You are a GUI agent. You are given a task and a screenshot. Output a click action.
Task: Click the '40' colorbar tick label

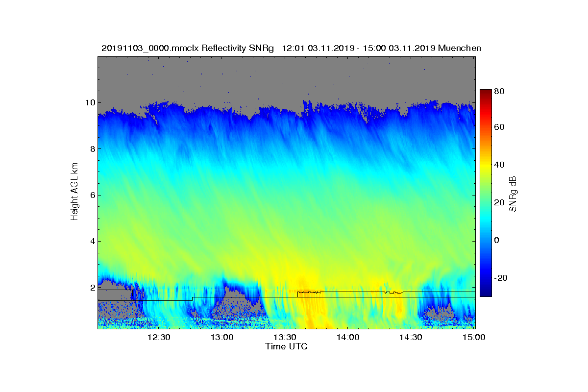coord(500,165)
